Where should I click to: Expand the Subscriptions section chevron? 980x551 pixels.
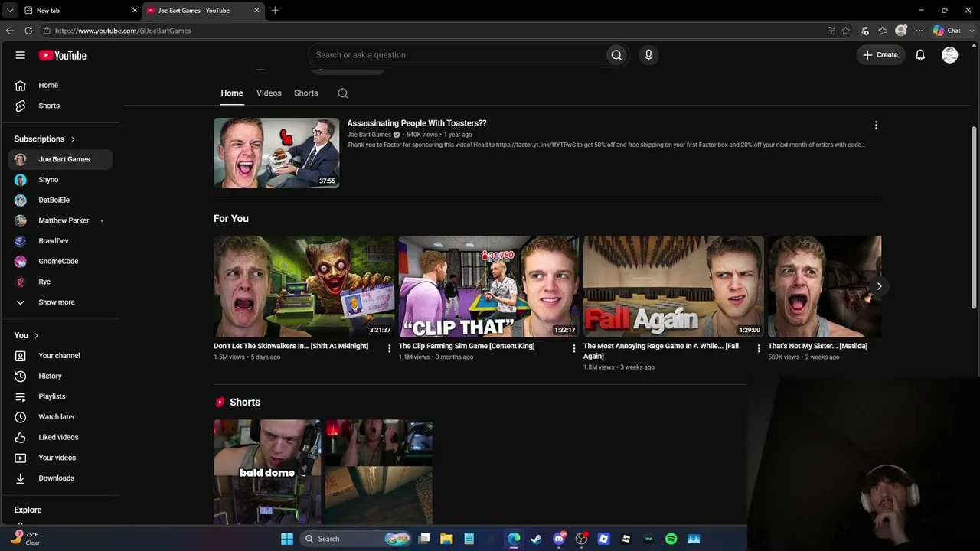pos(73,139)
